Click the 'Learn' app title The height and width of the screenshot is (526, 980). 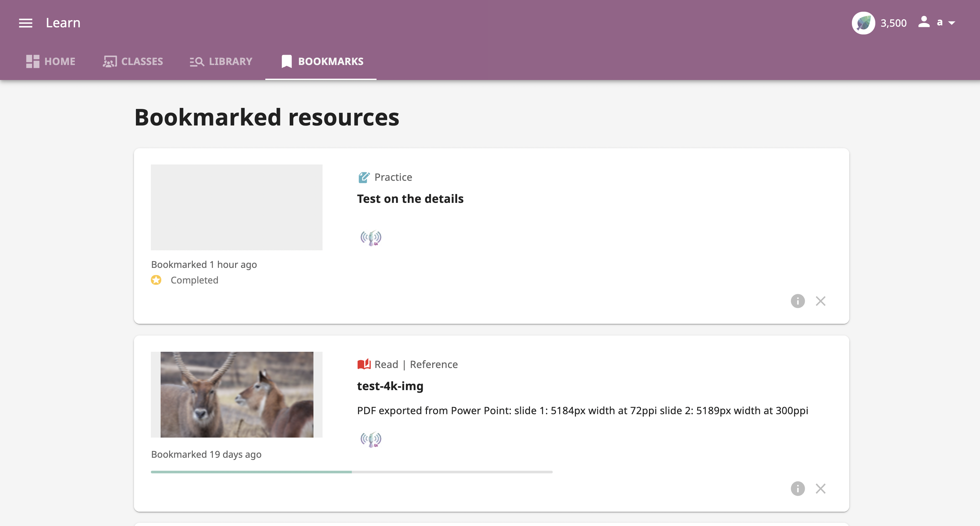click(x=63, y=23)
